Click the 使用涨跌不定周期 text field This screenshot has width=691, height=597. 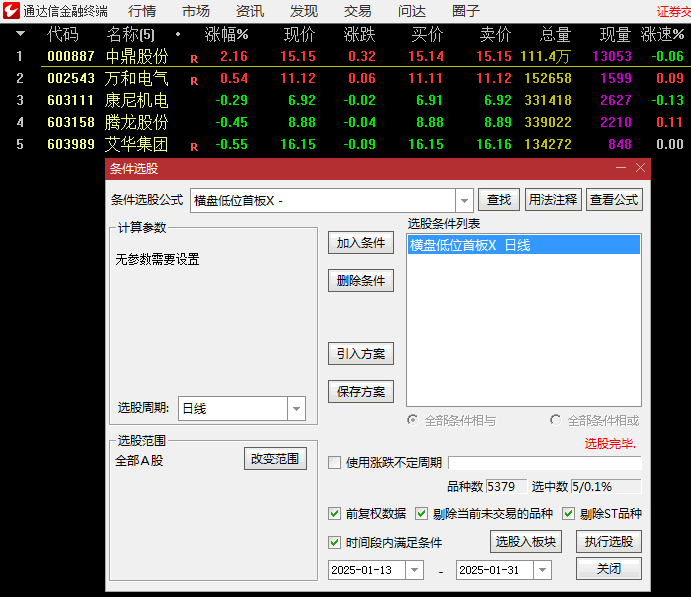[x=545, y=463]
